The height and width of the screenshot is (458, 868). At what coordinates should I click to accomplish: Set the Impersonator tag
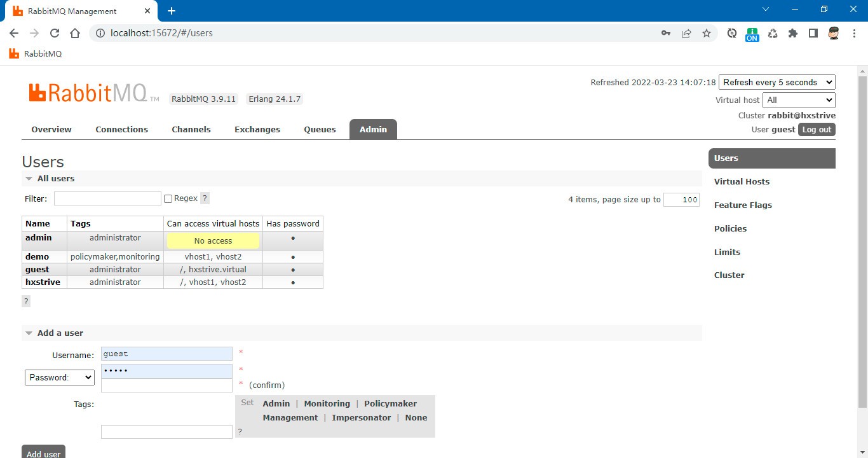point(361,418)
